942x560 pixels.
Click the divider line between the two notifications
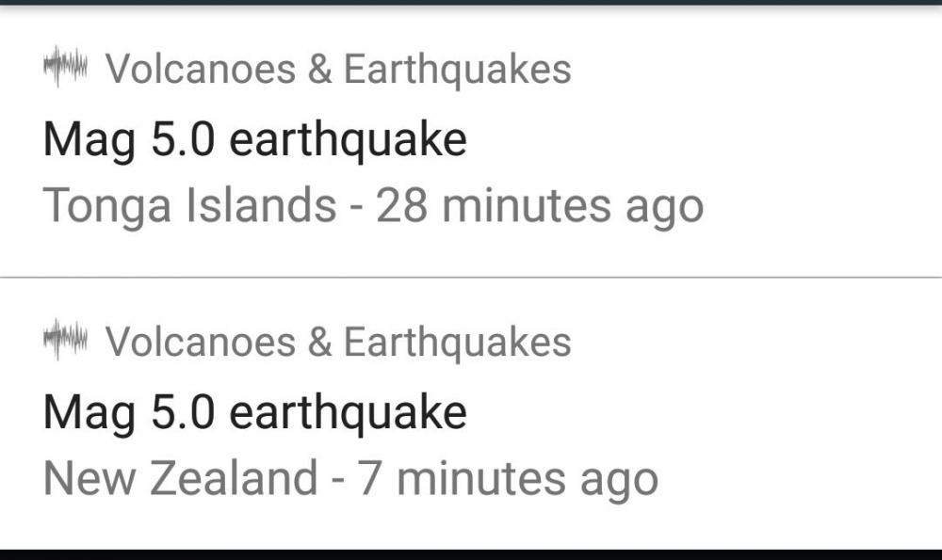pyautogui.click(x=471, y=278)
